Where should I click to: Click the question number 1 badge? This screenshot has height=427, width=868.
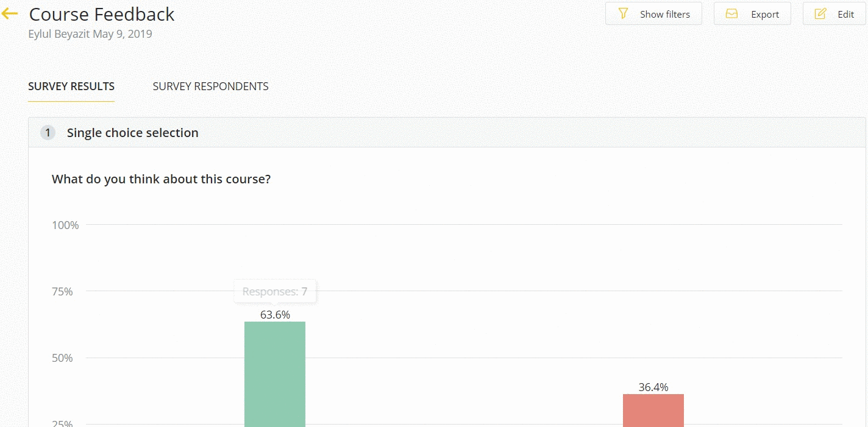48,133
